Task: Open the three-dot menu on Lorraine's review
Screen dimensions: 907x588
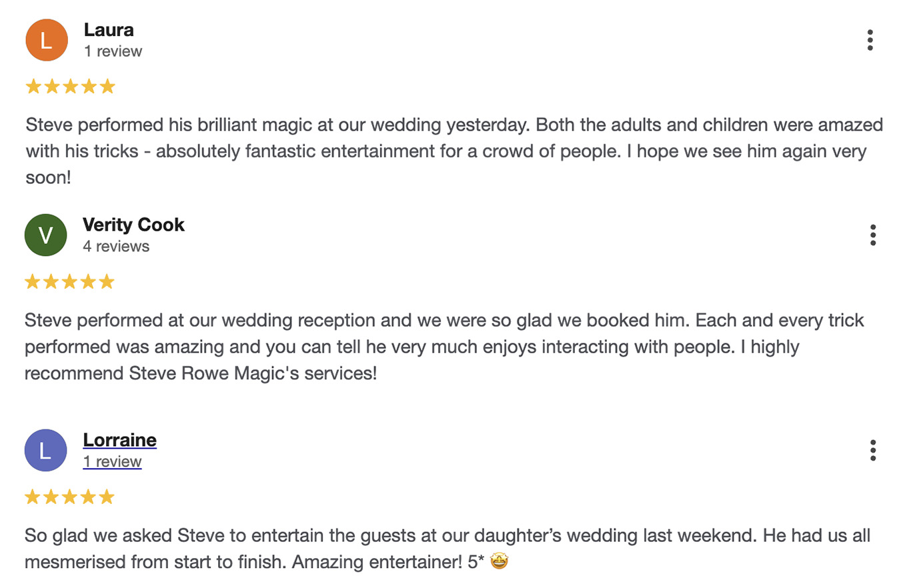Action: coord(872,450)
